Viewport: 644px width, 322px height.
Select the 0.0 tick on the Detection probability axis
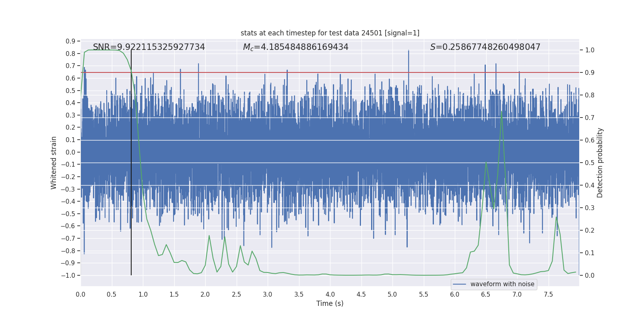pos(590,275)
